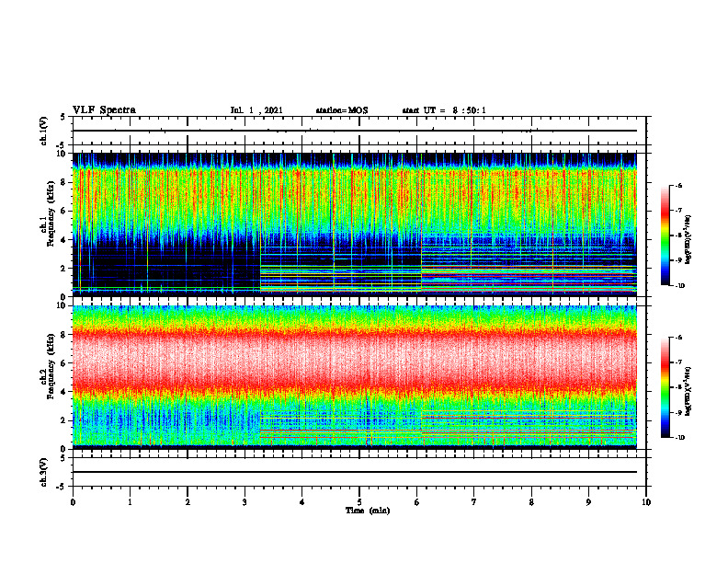Click the "VLF Spectra" plot title

(104, 109)
